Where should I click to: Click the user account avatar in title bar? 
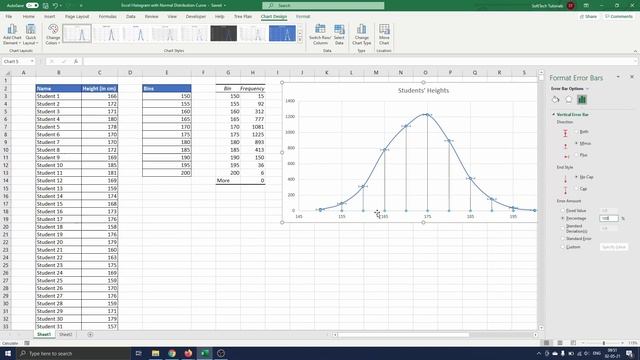point(571,5)
